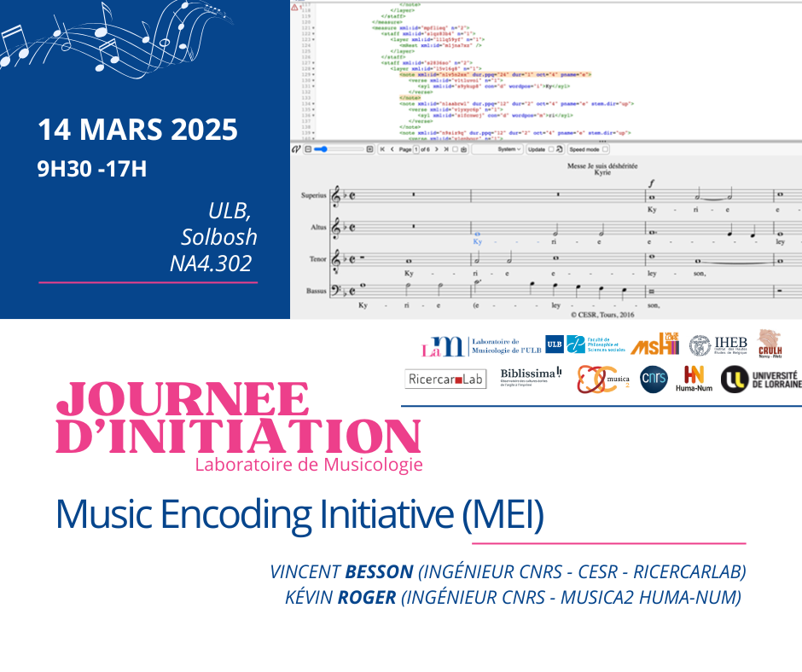
Task: Click the © CESR, Tours, 2016 notice
Action: click(x=602, y=315)
